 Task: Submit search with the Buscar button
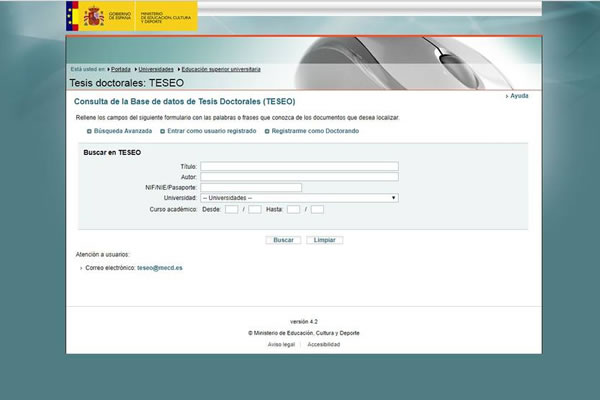[283, 240]
